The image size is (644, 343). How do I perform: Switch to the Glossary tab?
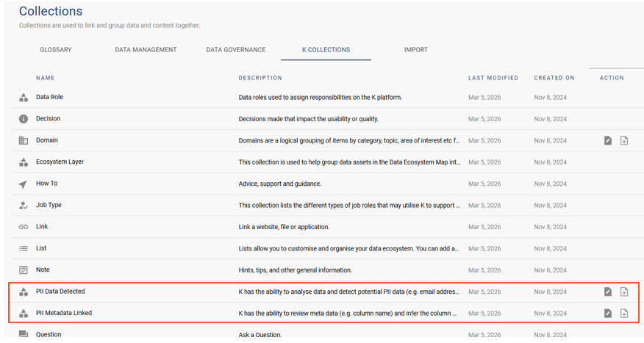pos(56,50)
